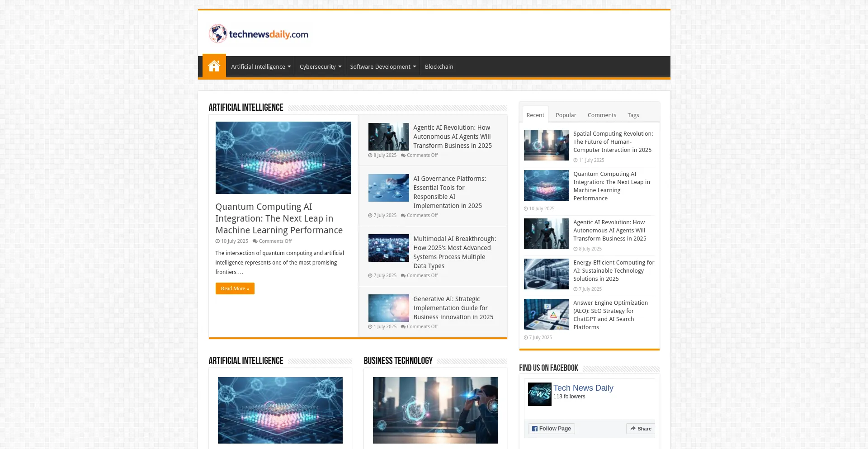868x449 pixels.
Task: Click the orange Home icon in navbar
Action: (214, 66)
